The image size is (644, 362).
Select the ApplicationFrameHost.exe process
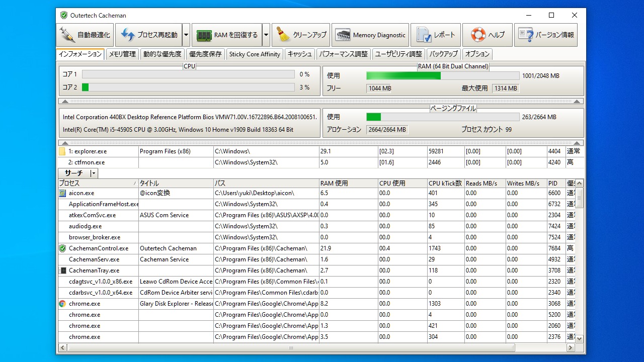pos(104,204)
